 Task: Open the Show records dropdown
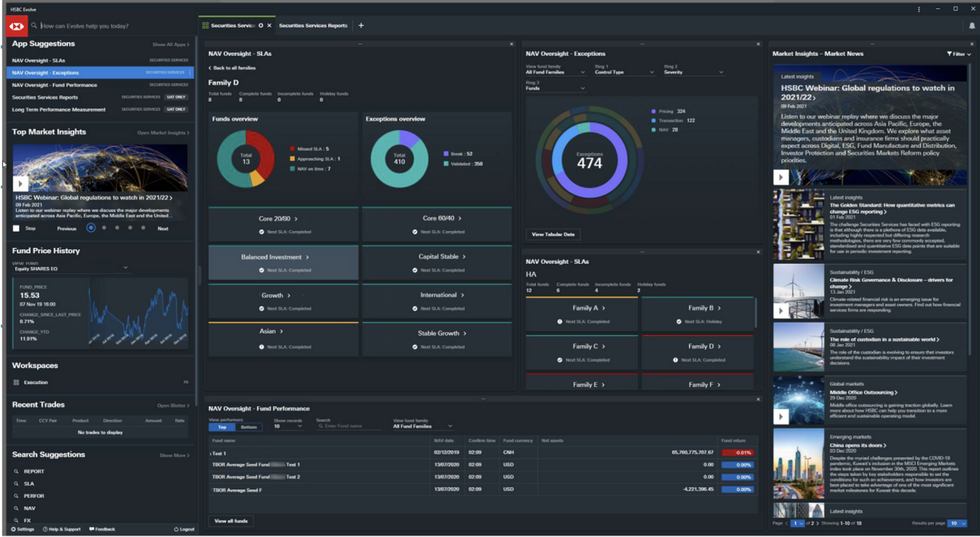tap(288, 426)
